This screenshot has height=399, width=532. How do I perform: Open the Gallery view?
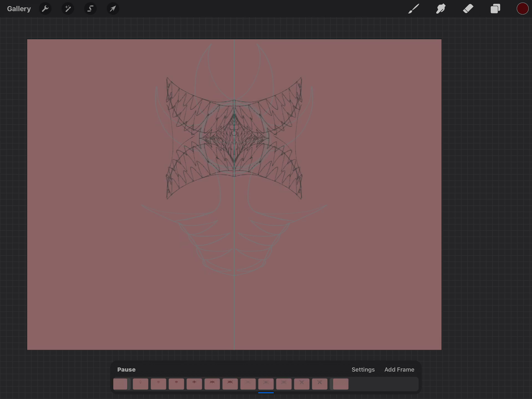[x=19, y=9]
